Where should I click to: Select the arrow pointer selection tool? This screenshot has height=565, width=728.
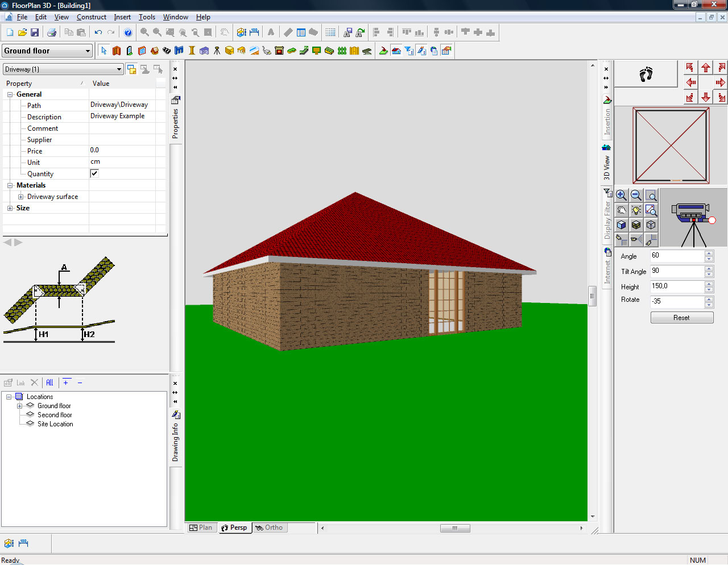point(104,51)
